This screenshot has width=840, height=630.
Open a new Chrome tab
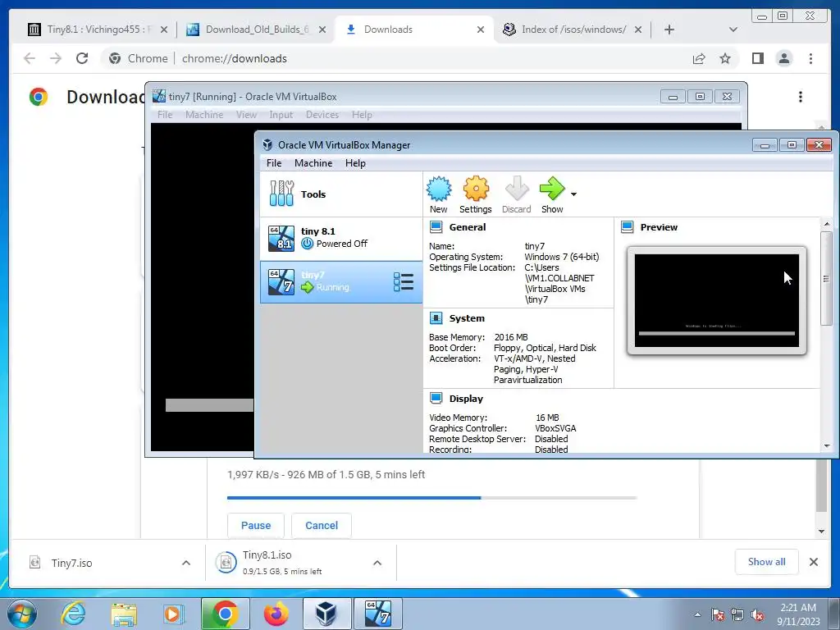[x=669, y=30]
